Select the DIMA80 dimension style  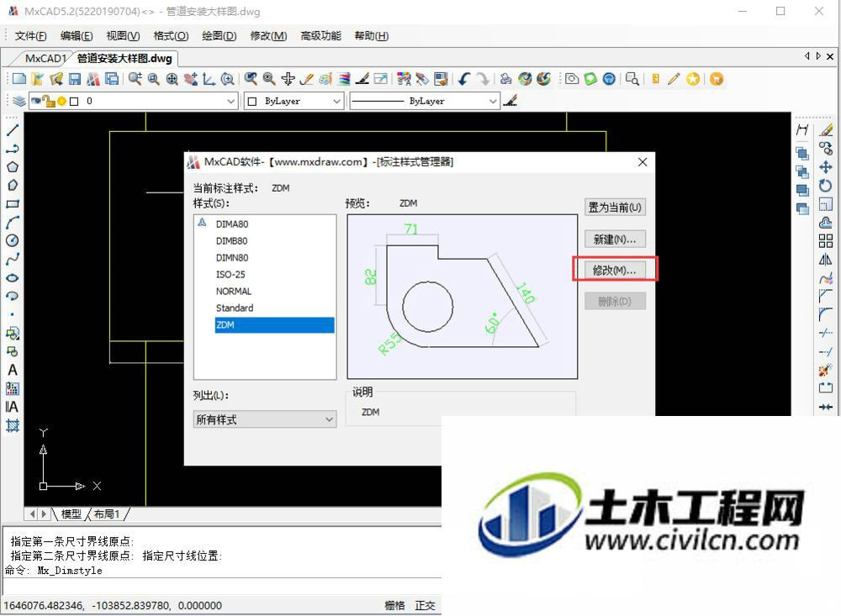coord(232,224)
